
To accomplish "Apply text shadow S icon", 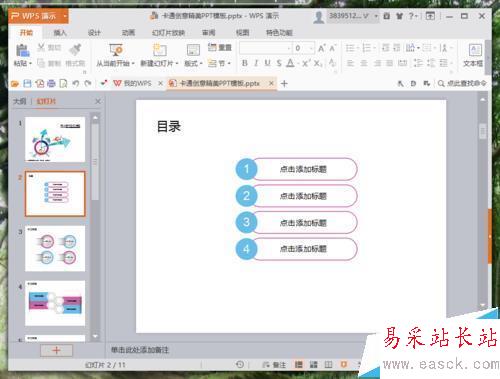I will (279, 63).
